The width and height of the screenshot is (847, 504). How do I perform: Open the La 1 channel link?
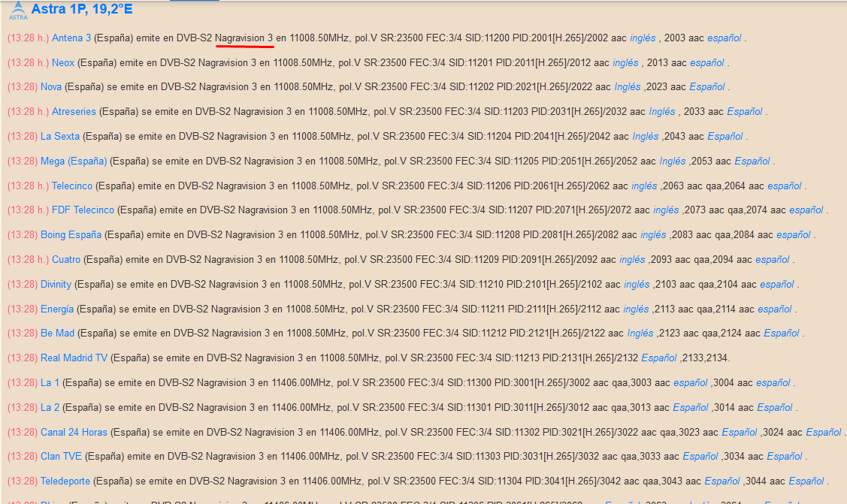click(50, 382)
